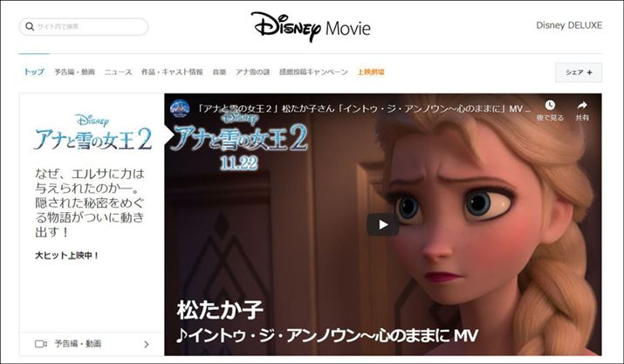Open 感想投稿キャンペーン tab
624x364 pixels.
pyautogui.click(x=313, y=72)
